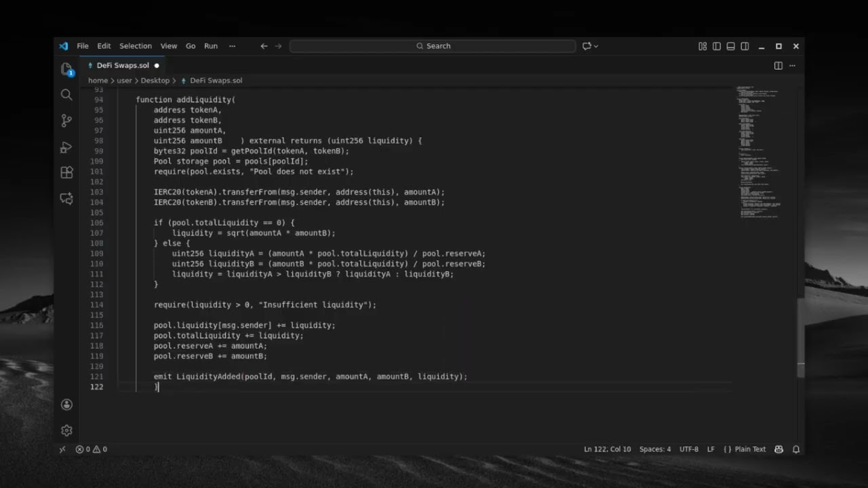This screenshot has width=868, height=488.
Task: Toggle the secondary side bar
Action: pyautogui.click(x=745, y=46)
